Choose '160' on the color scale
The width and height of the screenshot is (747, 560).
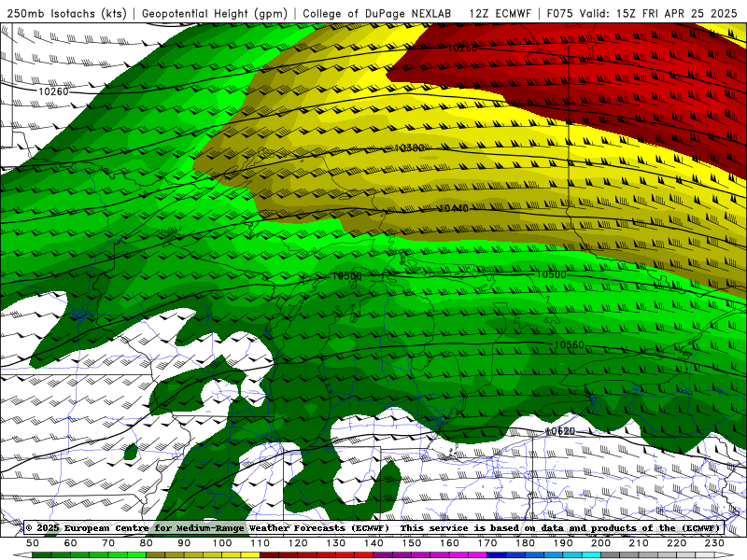pos(449,543)
